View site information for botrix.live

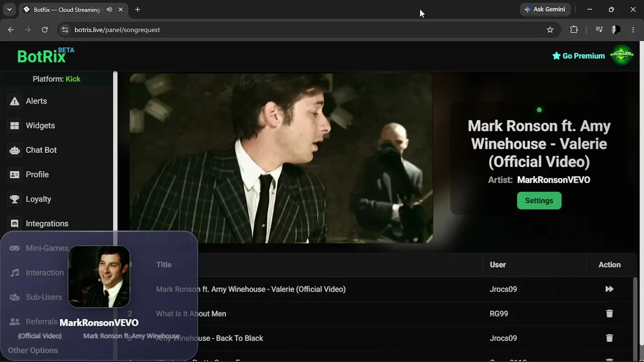pos(64,30)
